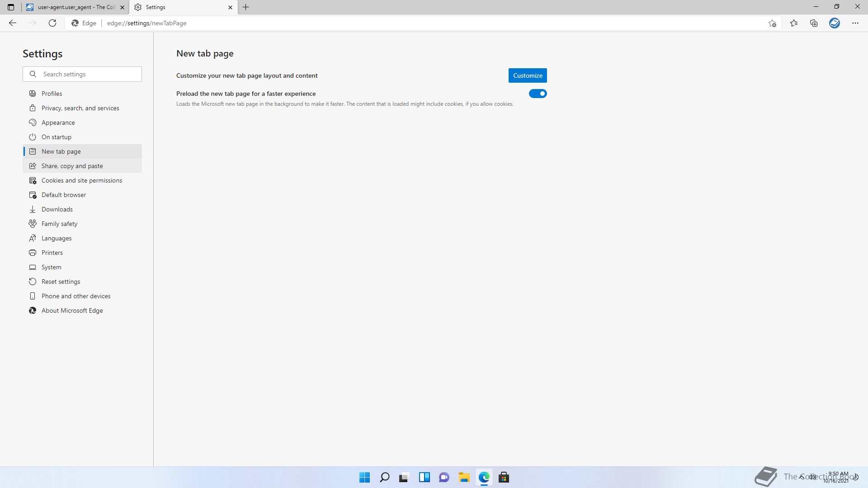Open Phone and other devices
868x488 pixels.
[x=82, y=296]
